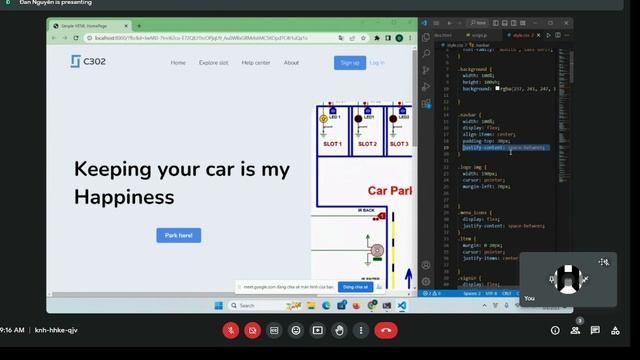
Task: Open the VS Code hamburger menu
Action: coord(436,23)
